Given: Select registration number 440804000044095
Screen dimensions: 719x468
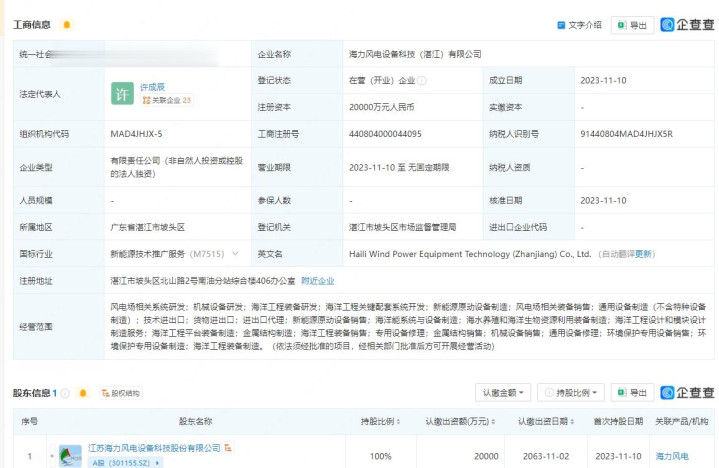Looking at the screenshot, I should [x=385, y=134].
